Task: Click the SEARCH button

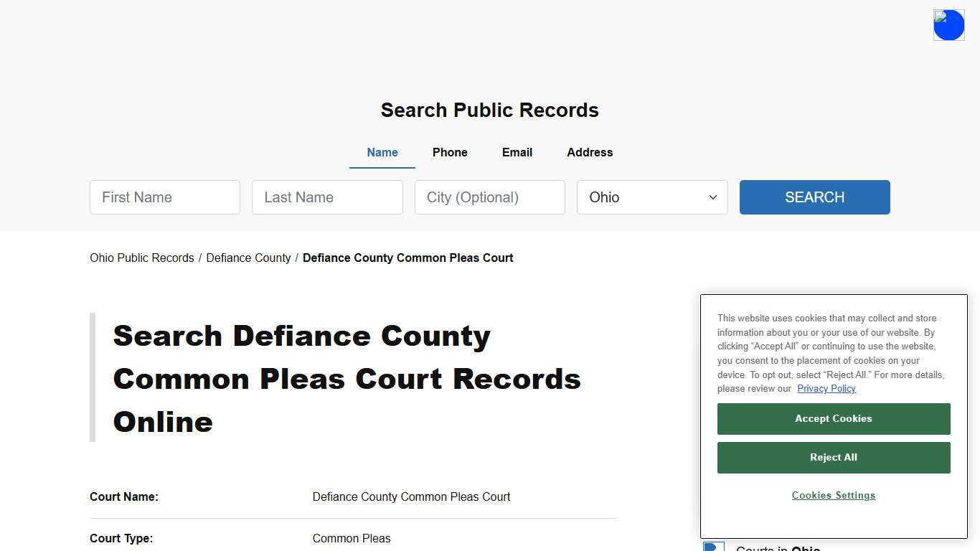Action: pyautogui.click(x=814, y=197)
